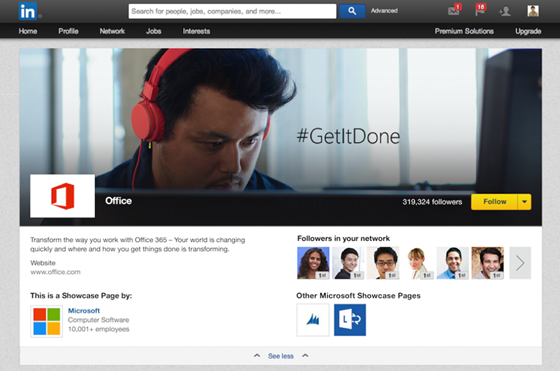Click See less to collapse details

[x=281, y=356]
